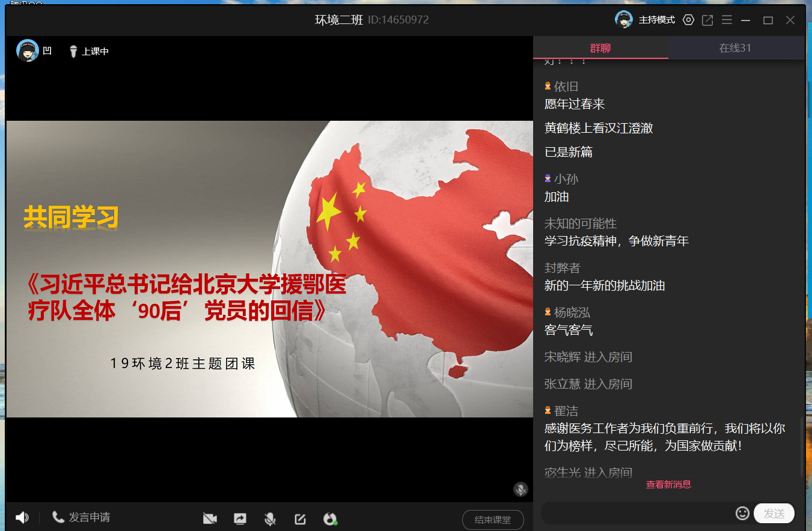
Task: Open the emoji picker in chat
Action: (x=742, y=513)
